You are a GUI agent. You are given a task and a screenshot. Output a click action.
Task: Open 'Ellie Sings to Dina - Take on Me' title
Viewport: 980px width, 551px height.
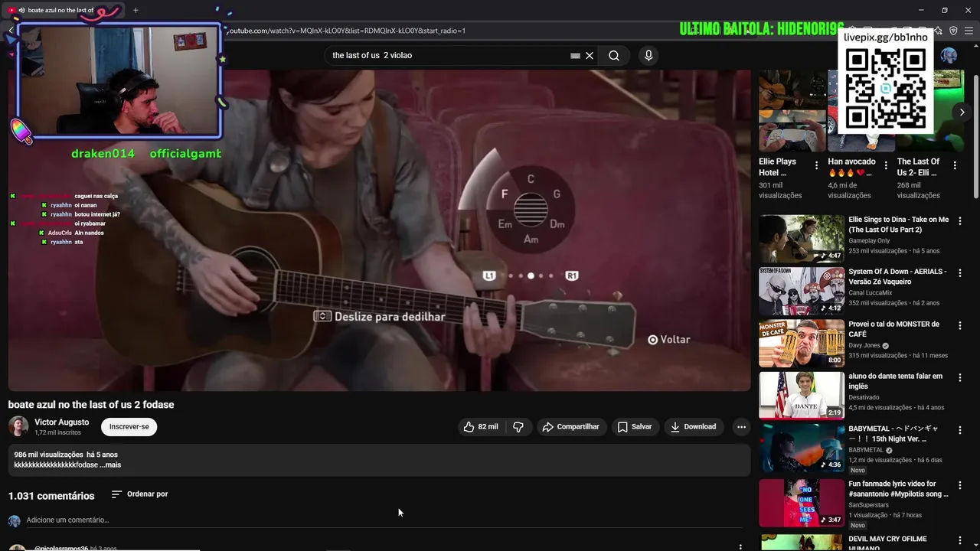[898, 225]
